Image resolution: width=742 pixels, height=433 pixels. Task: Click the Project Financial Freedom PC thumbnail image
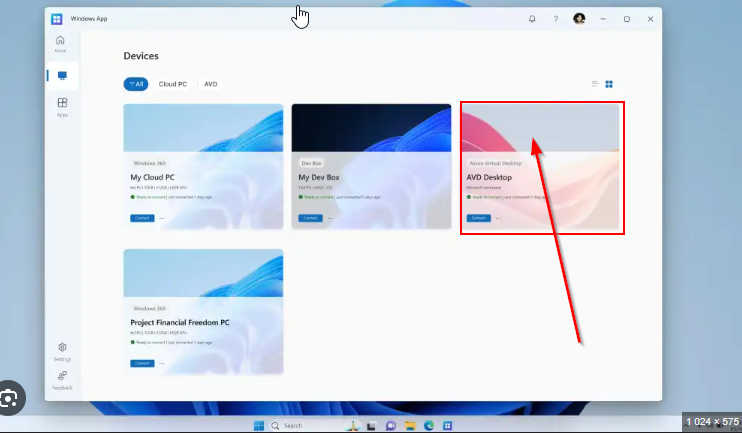(203, 273)
